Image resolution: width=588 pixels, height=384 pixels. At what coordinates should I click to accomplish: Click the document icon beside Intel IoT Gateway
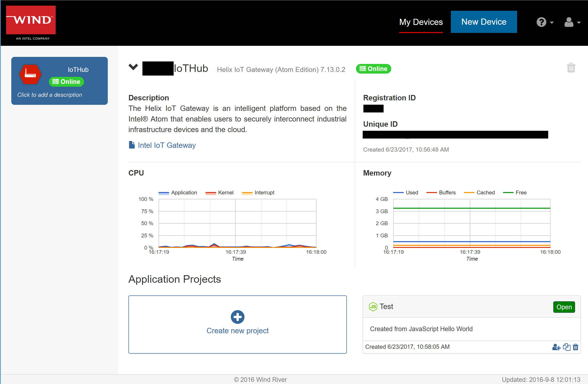tap(132, 145)
